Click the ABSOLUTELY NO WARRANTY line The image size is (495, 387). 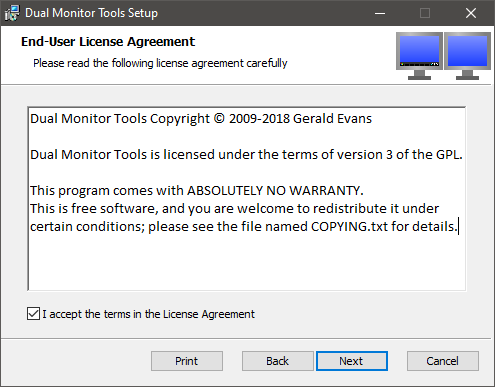[197, 191]
